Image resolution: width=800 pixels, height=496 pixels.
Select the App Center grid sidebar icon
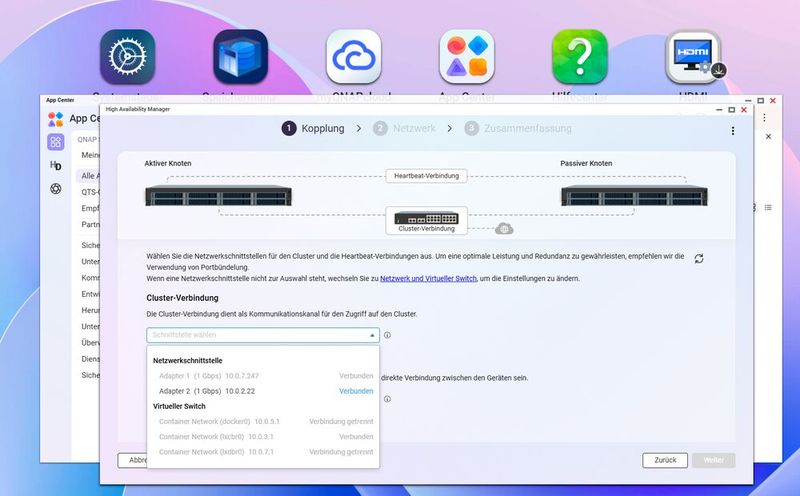(x=56, y=142)
